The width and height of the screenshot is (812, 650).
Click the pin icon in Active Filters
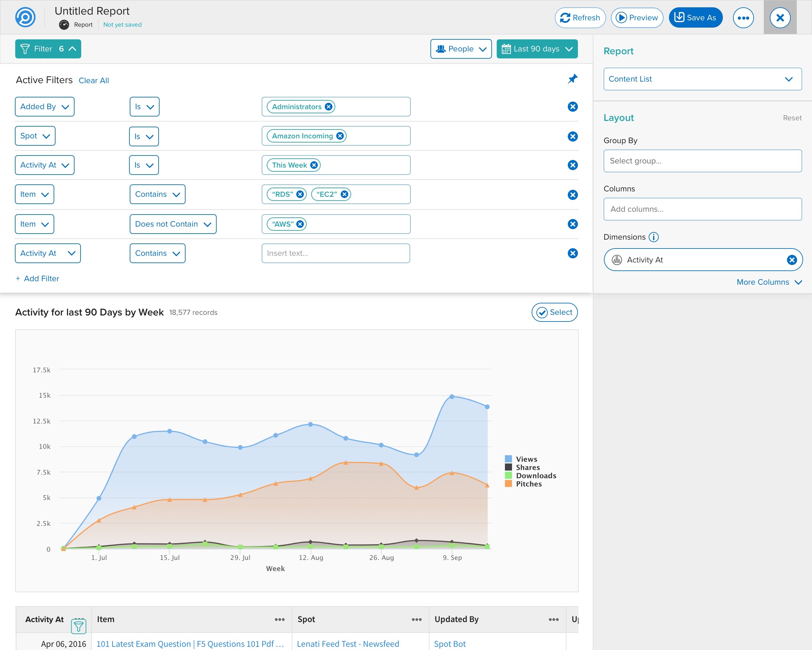click(x=573, y=79)
